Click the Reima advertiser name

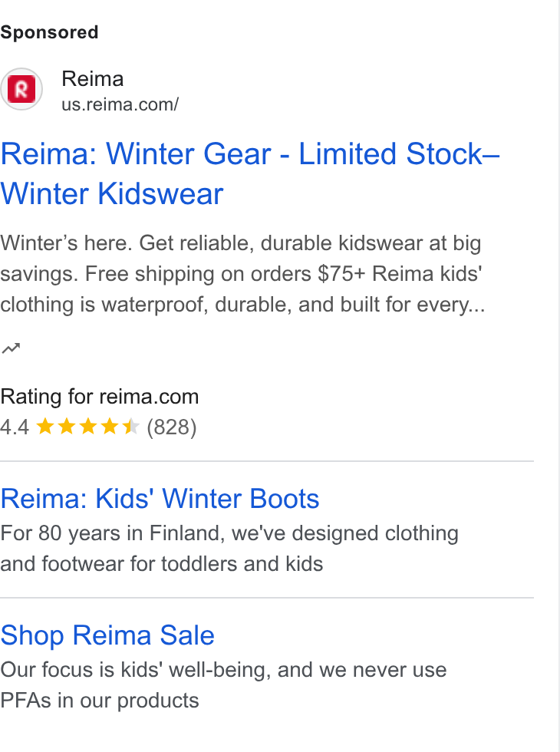93,78
